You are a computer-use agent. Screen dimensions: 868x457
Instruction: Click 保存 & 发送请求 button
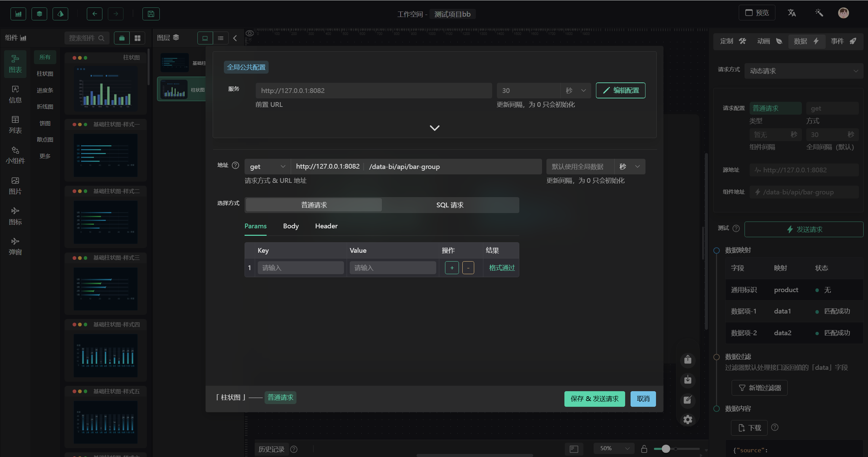tap(594, 399)
